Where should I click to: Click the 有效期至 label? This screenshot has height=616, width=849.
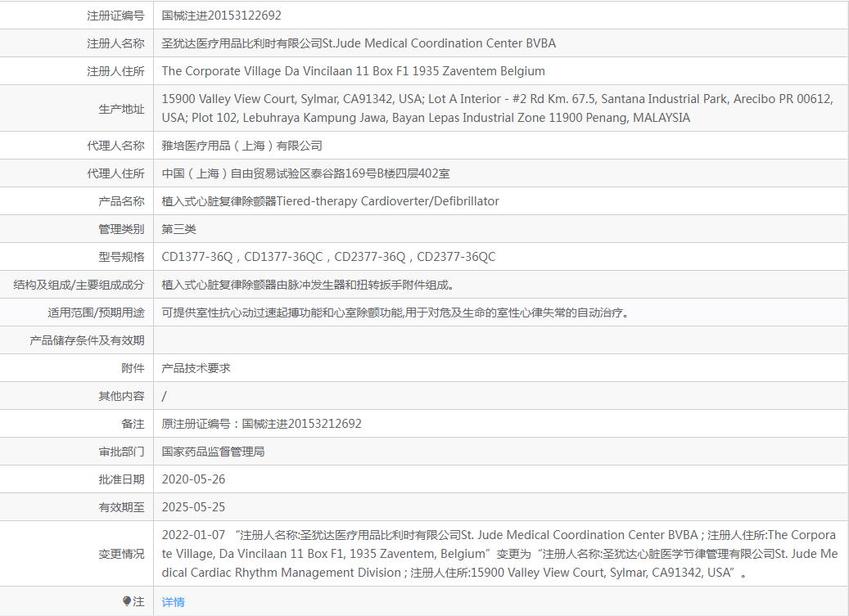click(x=121, y=507)
